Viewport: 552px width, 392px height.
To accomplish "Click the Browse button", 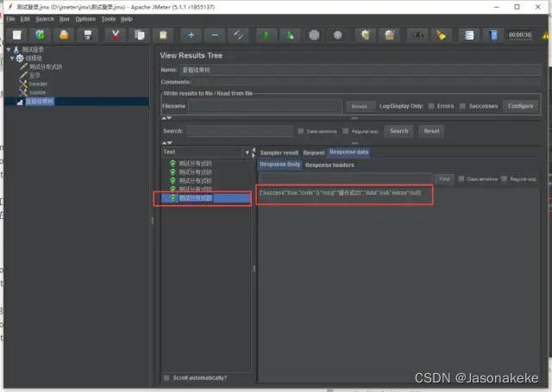I will pyautogui.click(x=359, y=106).
